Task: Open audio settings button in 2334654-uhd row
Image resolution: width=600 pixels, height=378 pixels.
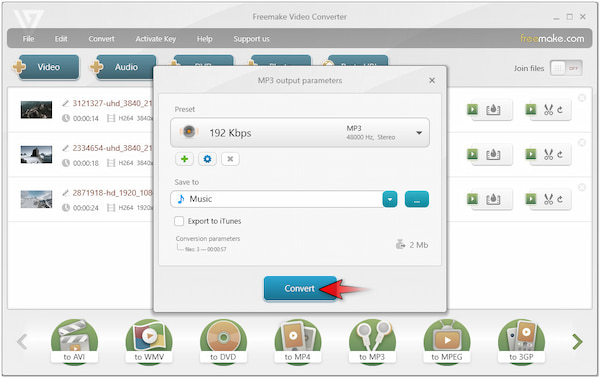Action: 490,155
